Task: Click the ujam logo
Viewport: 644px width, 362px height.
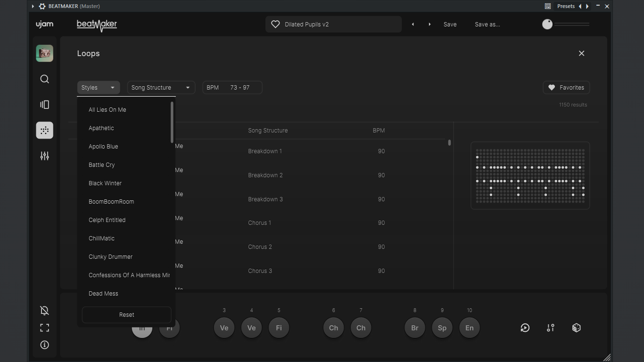Action: click(x=45, y=24)
